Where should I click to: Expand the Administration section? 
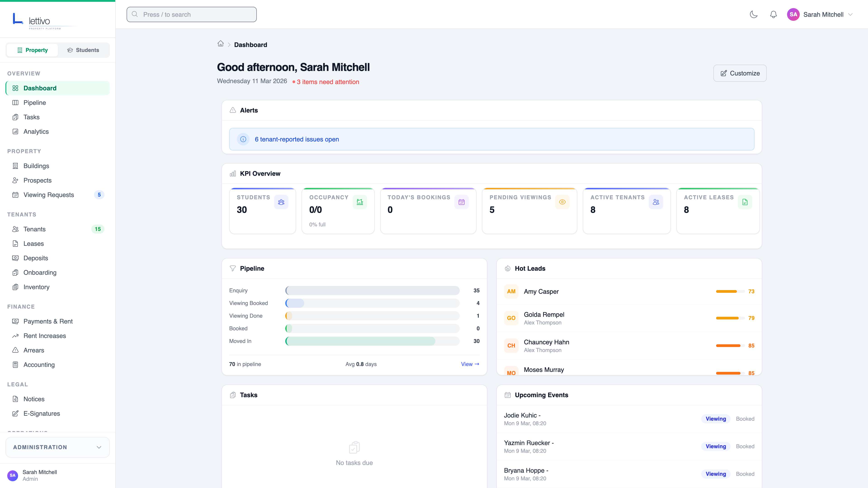point(57,447)
